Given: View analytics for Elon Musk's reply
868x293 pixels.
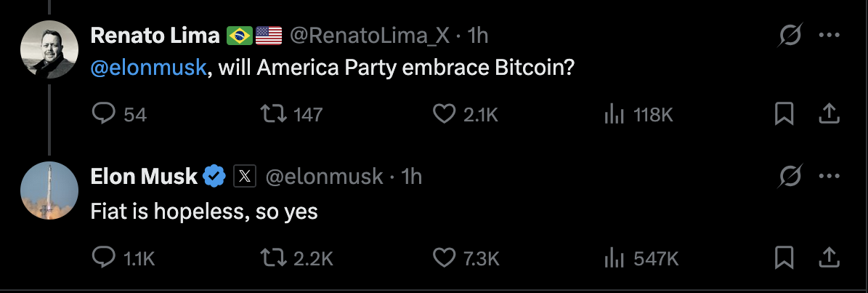Looking at the screenshot, I should tap(615, 257).
